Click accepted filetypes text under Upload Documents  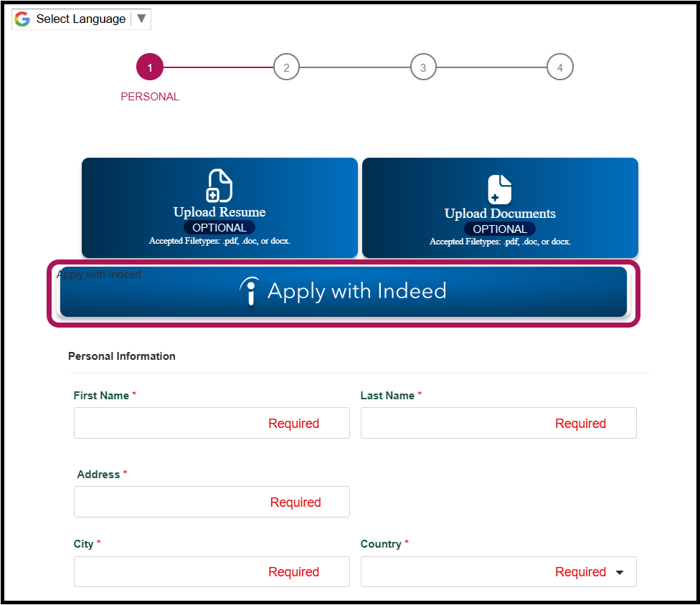pos(500,242)
